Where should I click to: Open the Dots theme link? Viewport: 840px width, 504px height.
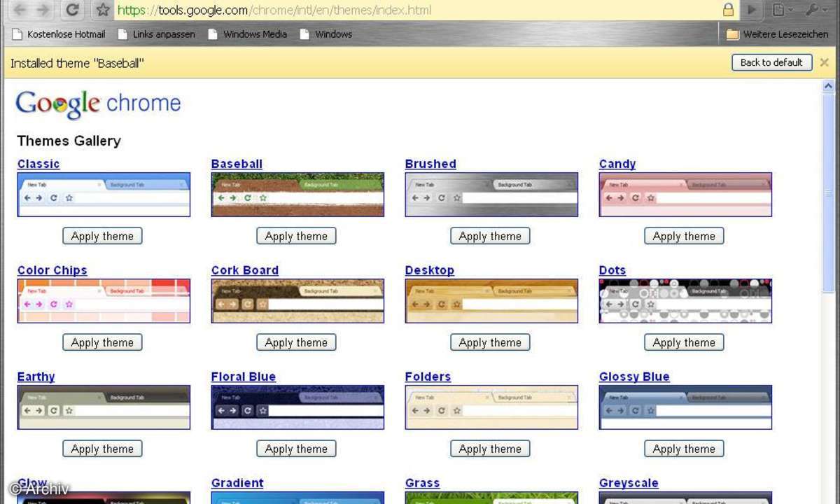(x=612, y=270)
